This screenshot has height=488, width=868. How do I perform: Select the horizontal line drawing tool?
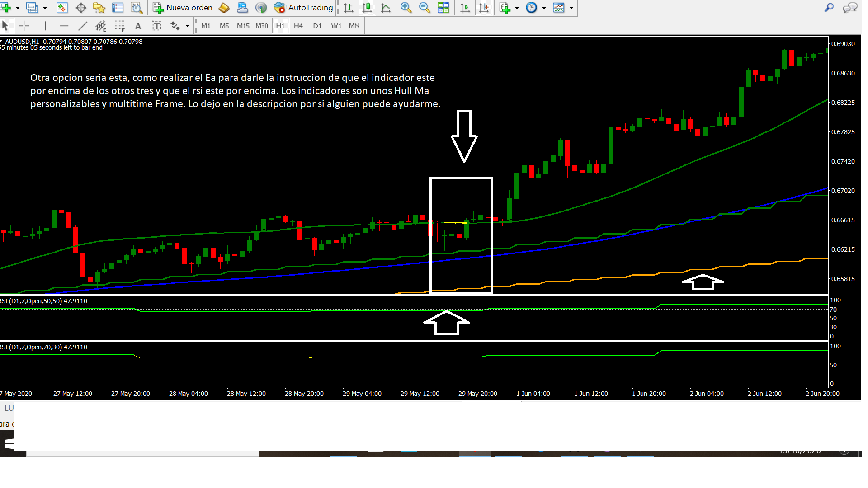[x=64, y=26]
